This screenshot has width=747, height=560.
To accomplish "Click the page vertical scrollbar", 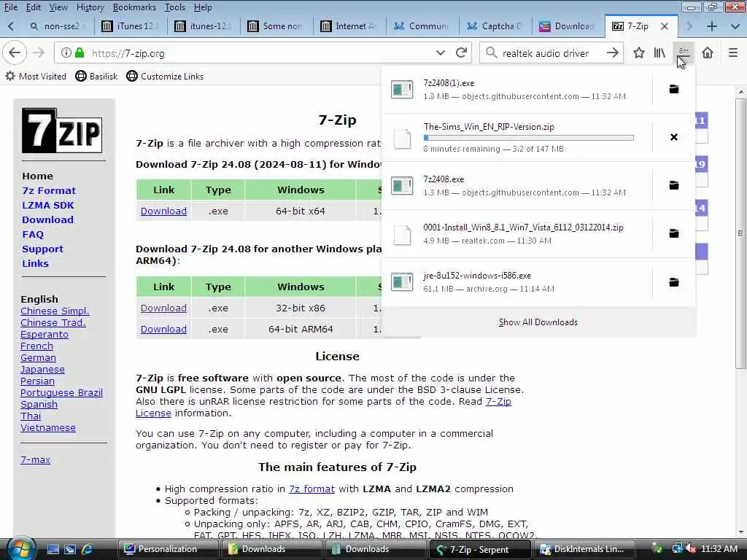I will point(740,233).
